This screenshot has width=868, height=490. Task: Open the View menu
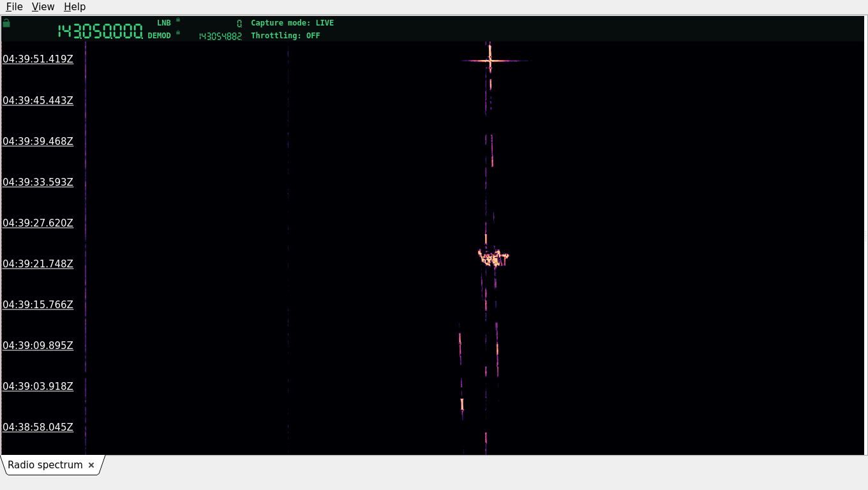[43, 7]
